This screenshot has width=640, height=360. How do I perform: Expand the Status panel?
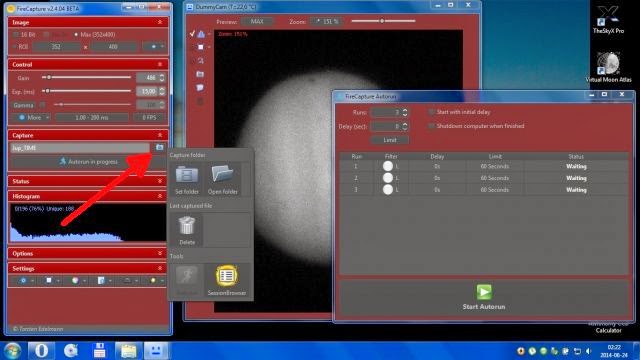pyautogui.click(x=160, y=181)
